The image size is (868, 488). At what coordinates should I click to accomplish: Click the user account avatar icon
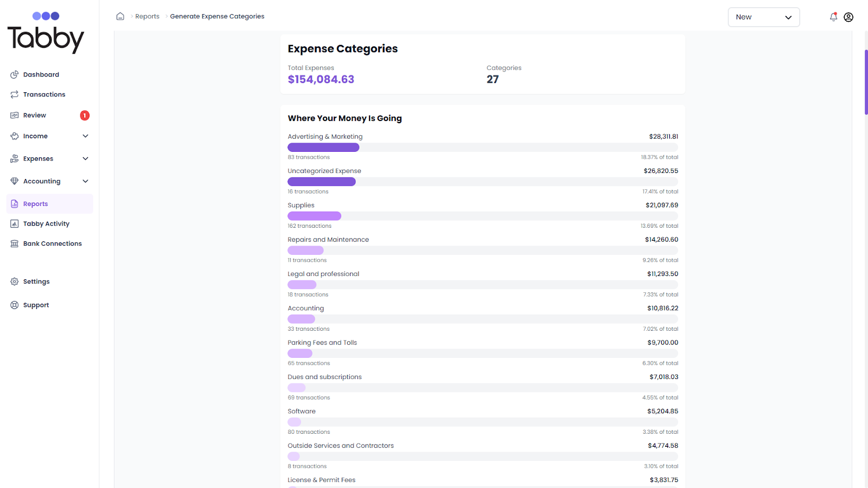pyautogui.click(x=848, y=17)
